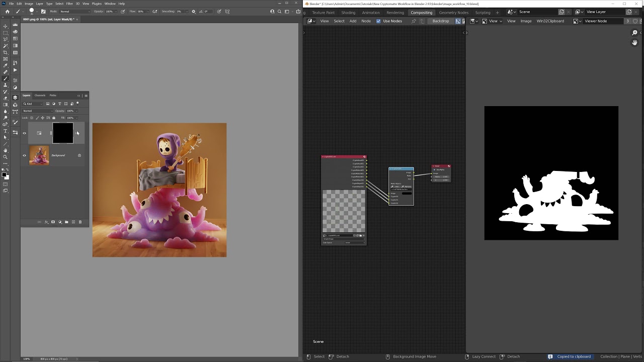Click the Blender image viewer zoom icon

[x=634, y=33]
